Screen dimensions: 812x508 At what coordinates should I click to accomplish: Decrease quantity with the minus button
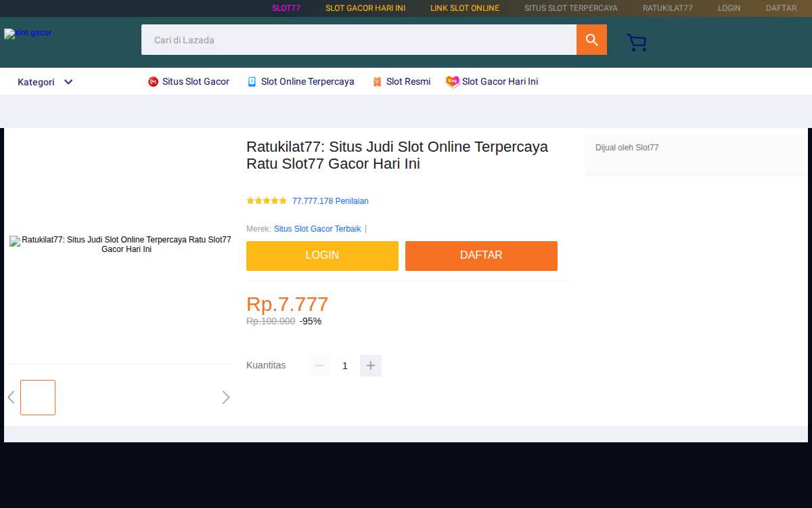(319, 366)
